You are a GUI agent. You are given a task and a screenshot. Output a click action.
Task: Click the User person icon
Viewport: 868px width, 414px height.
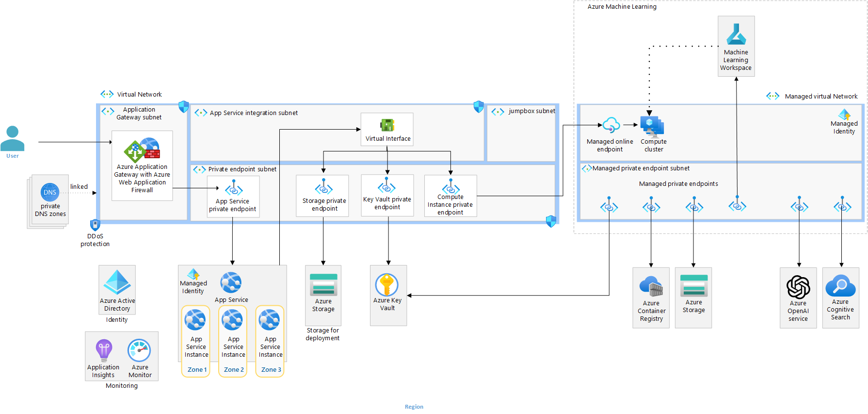tap(13, 138)
